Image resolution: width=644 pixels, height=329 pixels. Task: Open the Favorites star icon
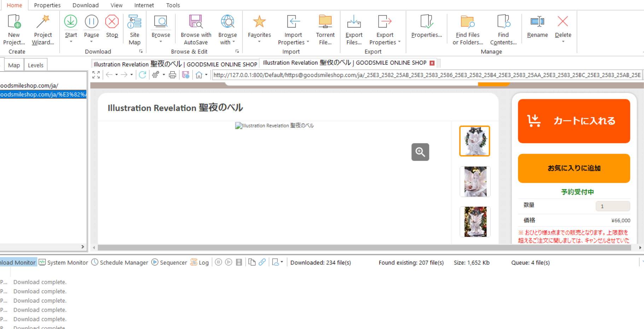click(x=259, y=22)
